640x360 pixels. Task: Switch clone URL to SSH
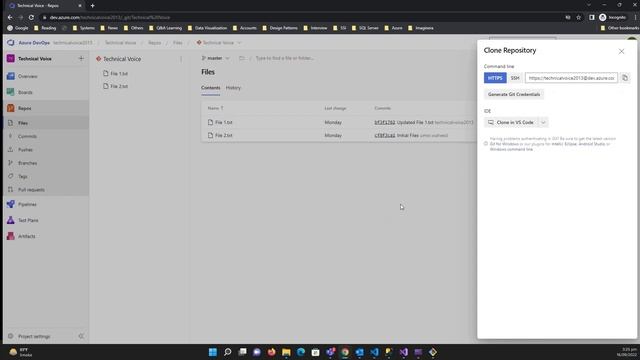[x=515, y=78]
